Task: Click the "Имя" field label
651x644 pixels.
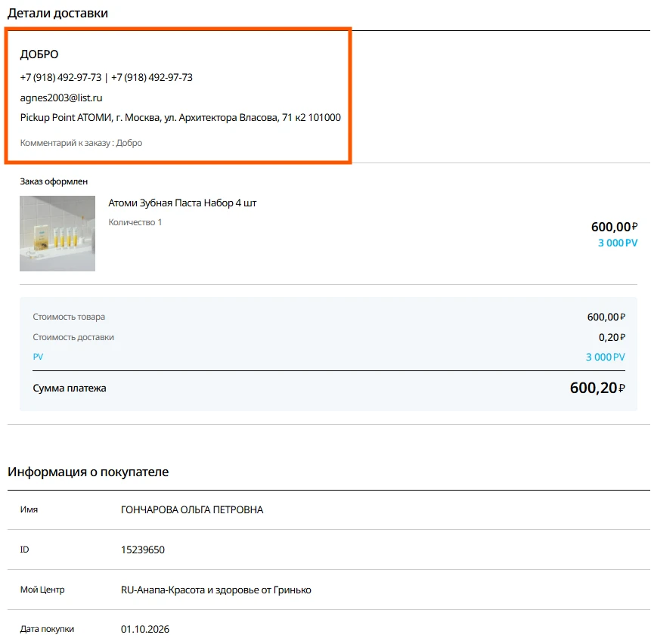Action: pos(29,509)
